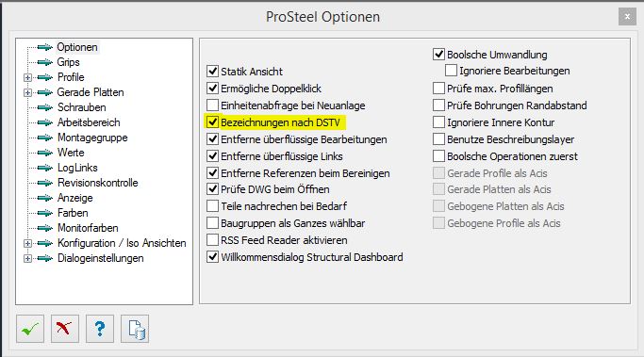The height and width of the screenshot is (357, 644).
Task: Expand Konfiguration / Iso Ansichten node
Action: coord(27,243)
